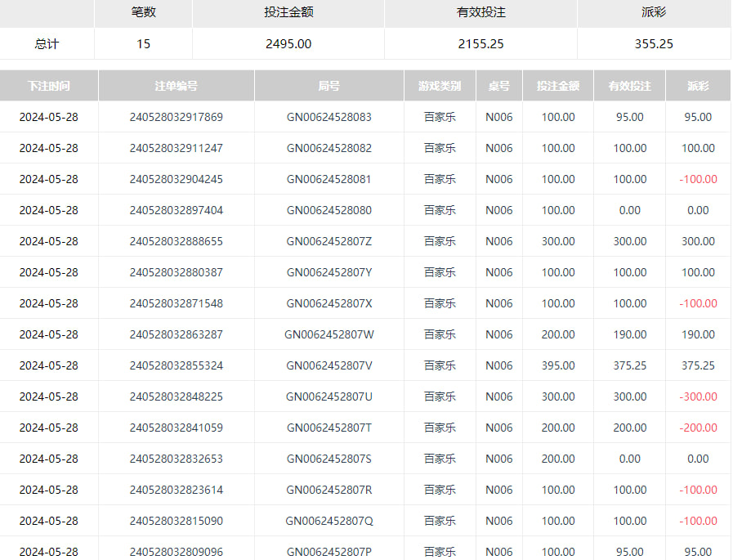Select the total payout 355.25
This screenshot has height=560, width=733.
click(x=654, y=44)
